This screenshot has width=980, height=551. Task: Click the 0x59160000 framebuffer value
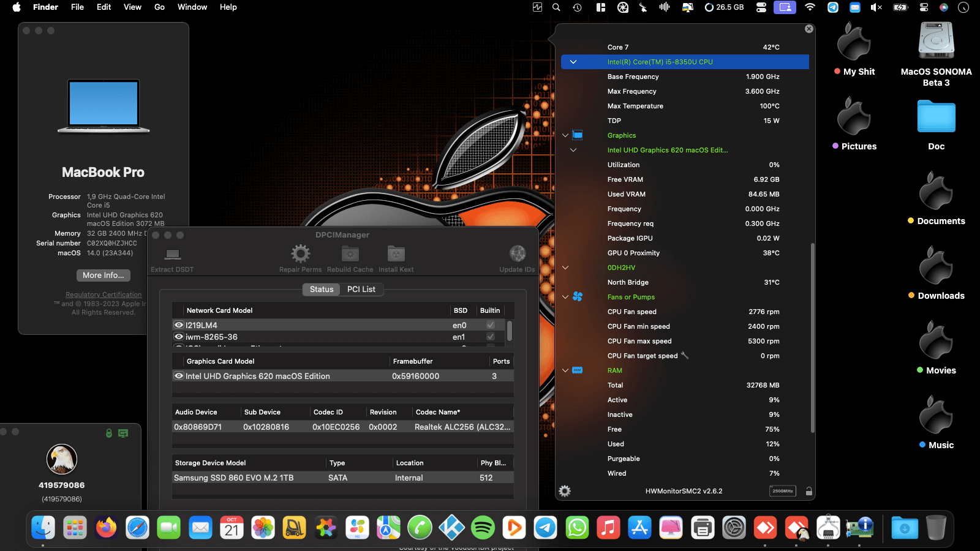(415, 376)
